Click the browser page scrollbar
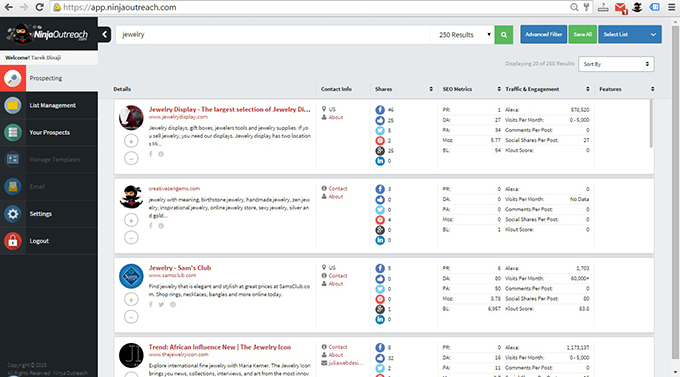Image resolution: width=680 pixels, height=377 pixels. [675, 191]
